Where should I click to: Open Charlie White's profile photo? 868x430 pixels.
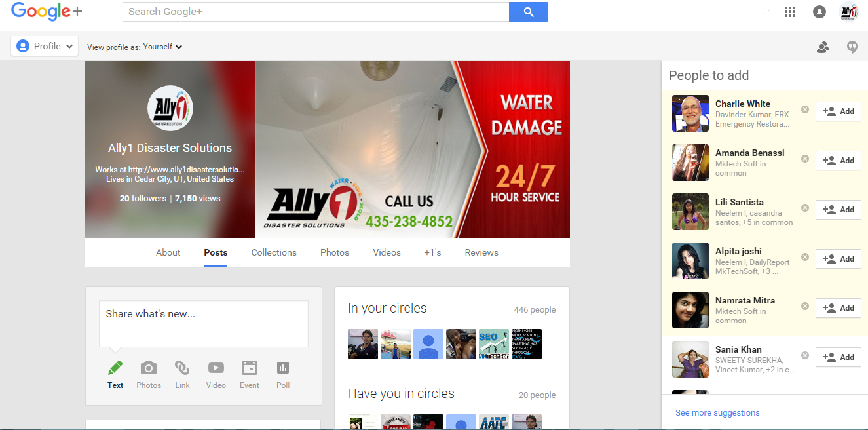[690, 113]
